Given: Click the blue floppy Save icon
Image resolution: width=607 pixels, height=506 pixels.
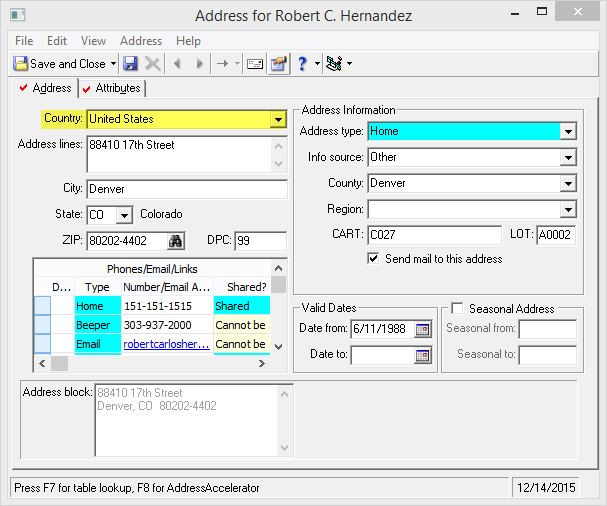Looking at the screenshot, I should (x=130, y=63).
